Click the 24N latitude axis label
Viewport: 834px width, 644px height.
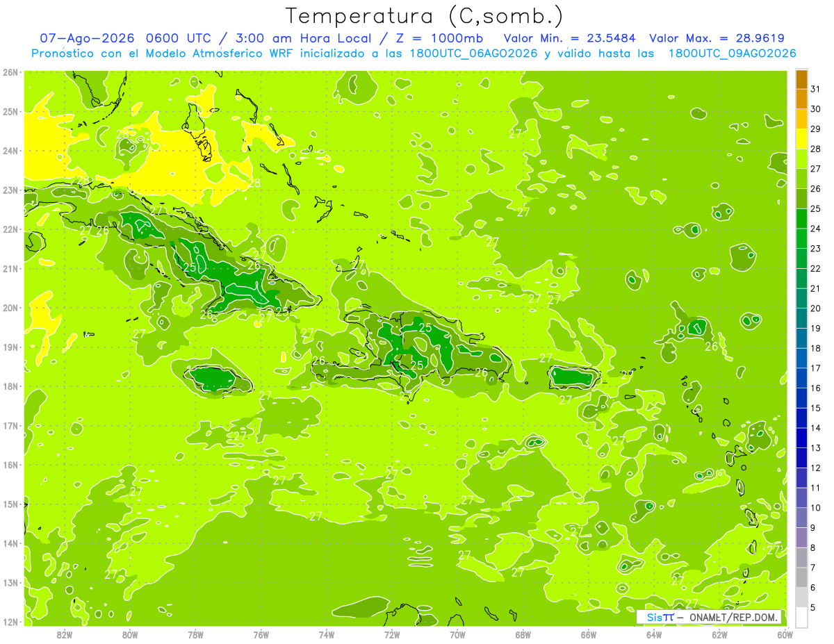pos(10,151)
